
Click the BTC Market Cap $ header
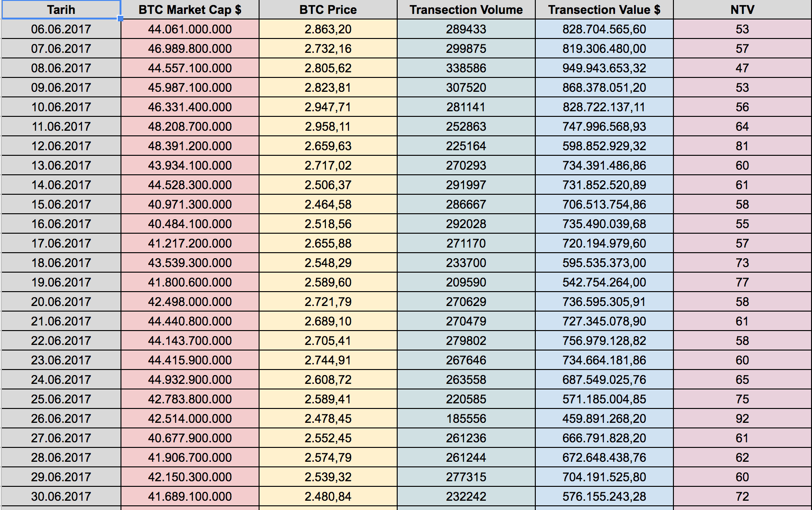(190, 10)
